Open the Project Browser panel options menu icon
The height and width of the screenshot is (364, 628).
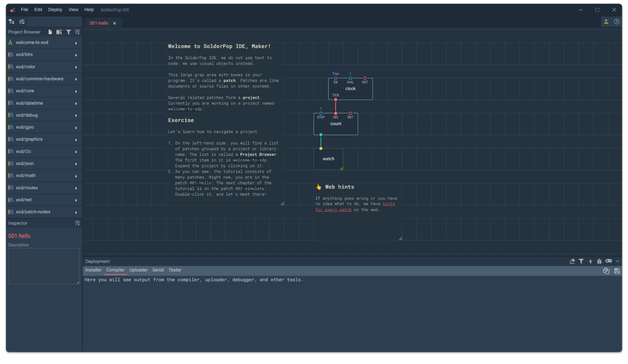pyautogui.click(x=77, y=32)
